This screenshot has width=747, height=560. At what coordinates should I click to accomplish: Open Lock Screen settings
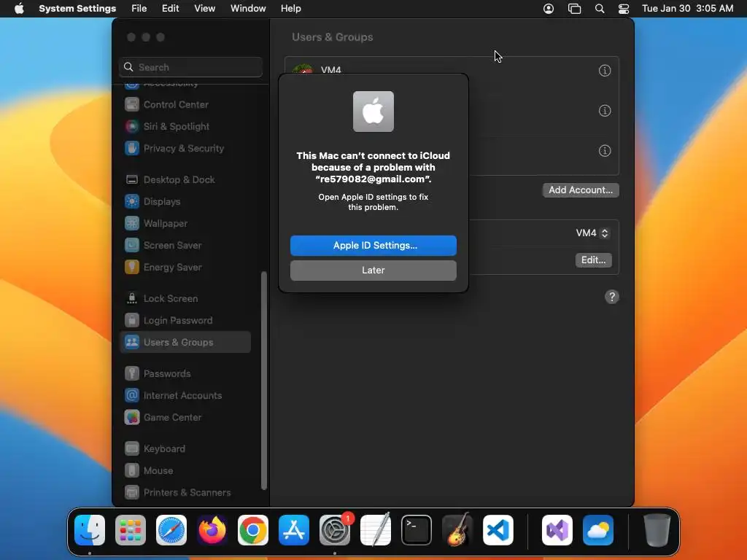pyautogui.click(x=185, y=298)
